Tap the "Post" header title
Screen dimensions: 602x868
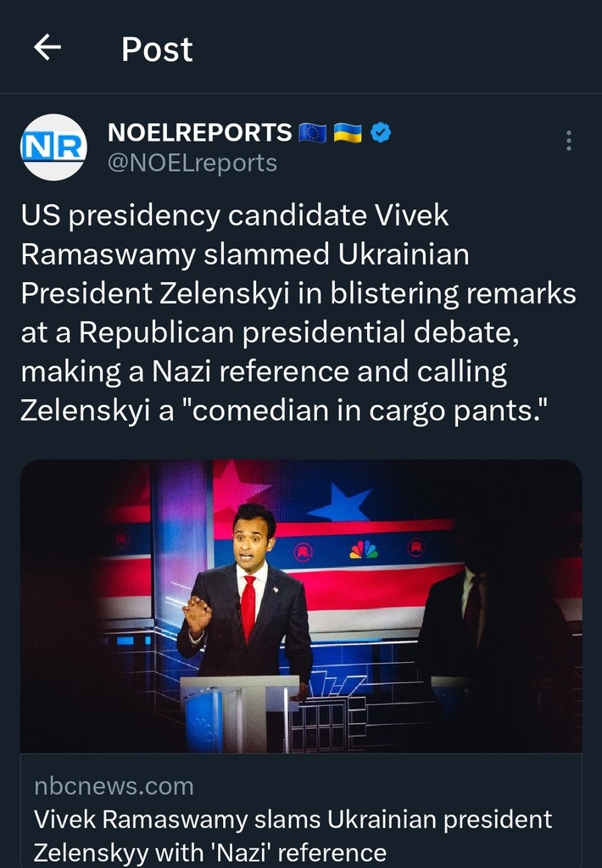click(157, 49)
